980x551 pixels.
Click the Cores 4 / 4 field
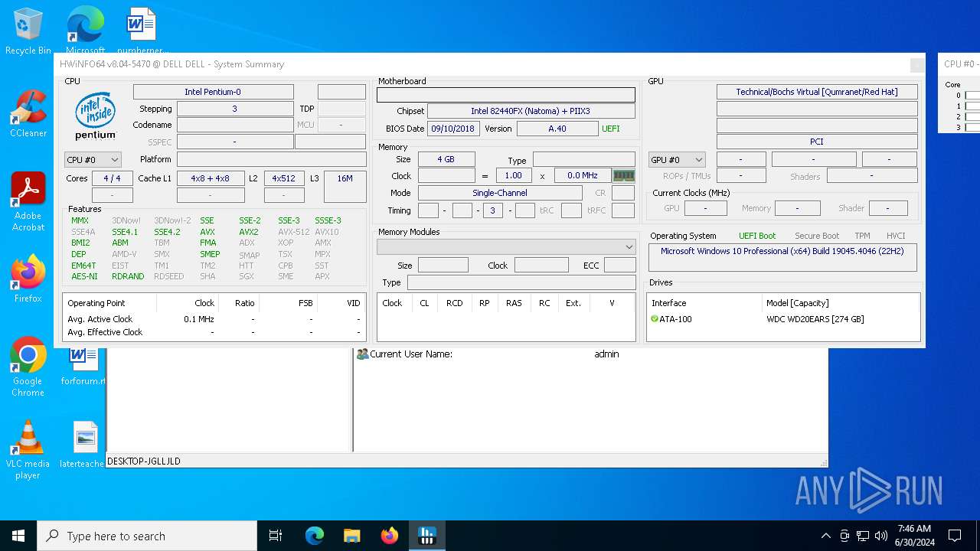pyautogui.click(x=112, y=178)
